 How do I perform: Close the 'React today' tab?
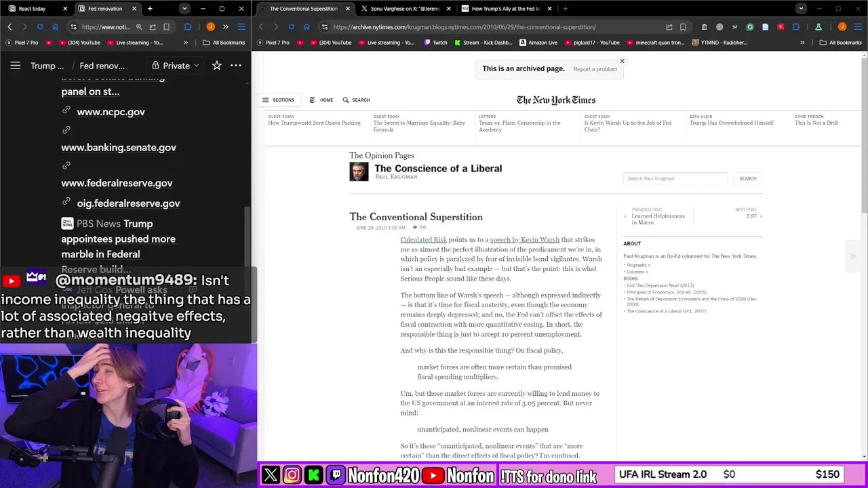[65, 9]
